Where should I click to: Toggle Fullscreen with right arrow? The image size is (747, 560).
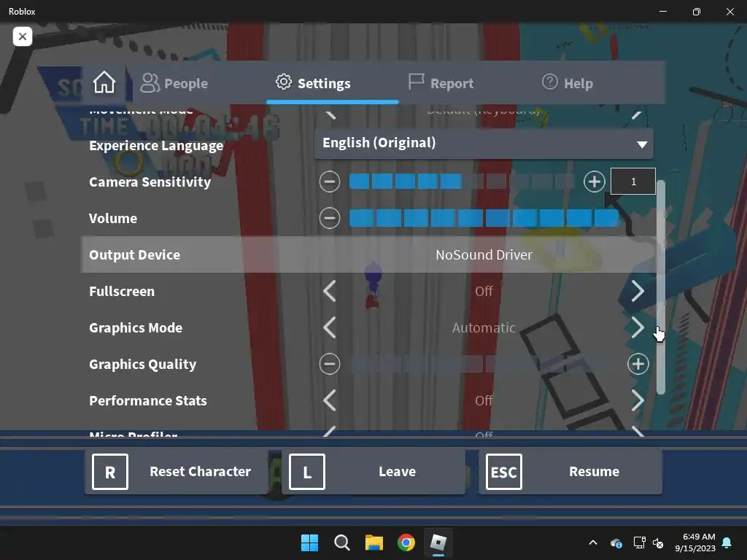tap(638, 291)
